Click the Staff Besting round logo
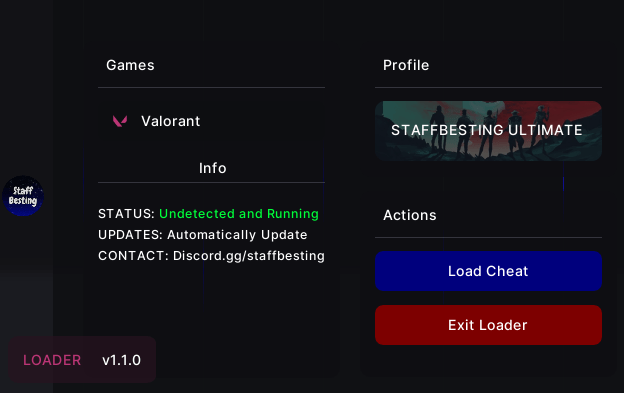Viewport: 624px width, 393px height. [23, 196]
